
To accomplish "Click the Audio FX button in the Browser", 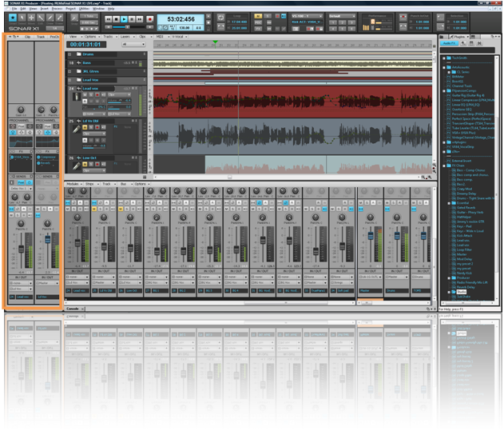I will [x=449, y=43].
